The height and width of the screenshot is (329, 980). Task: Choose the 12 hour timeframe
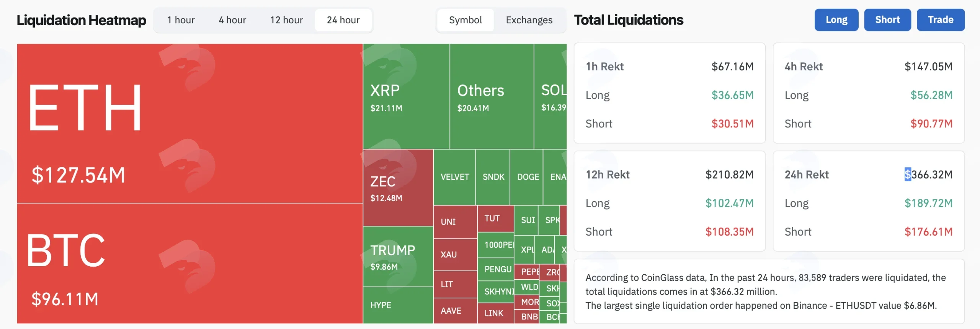(x=286, y=20)
